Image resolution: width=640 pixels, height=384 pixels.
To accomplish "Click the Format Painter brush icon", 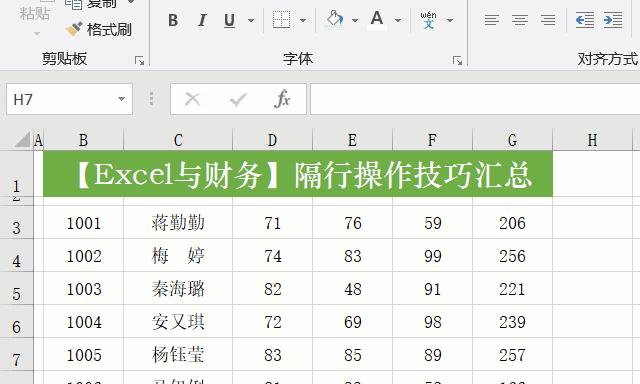I will [x=73, y=29].
